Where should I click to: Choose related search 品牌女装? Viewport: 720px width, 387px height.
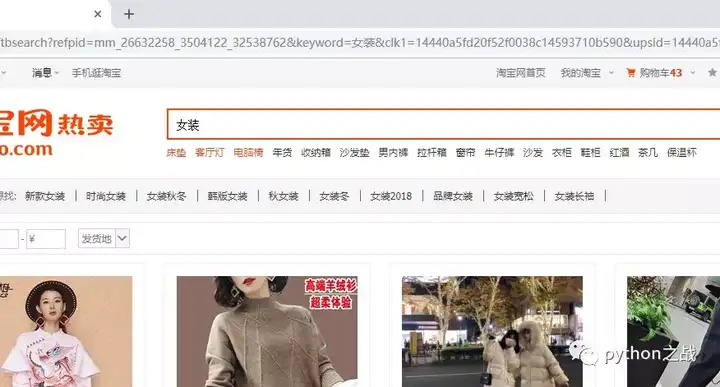453,196
